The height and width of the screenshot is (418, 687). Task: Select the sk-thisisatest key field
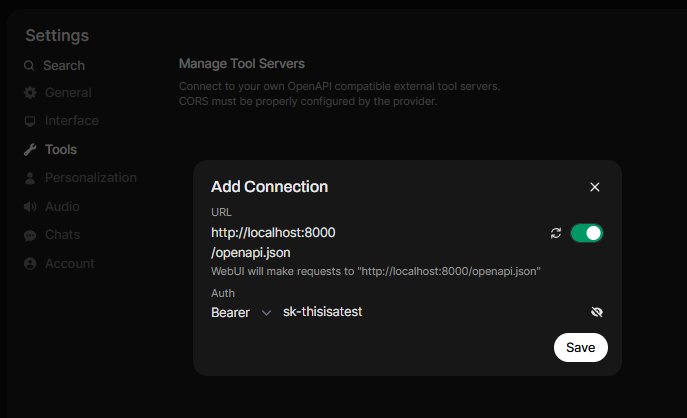coord(434,312)
